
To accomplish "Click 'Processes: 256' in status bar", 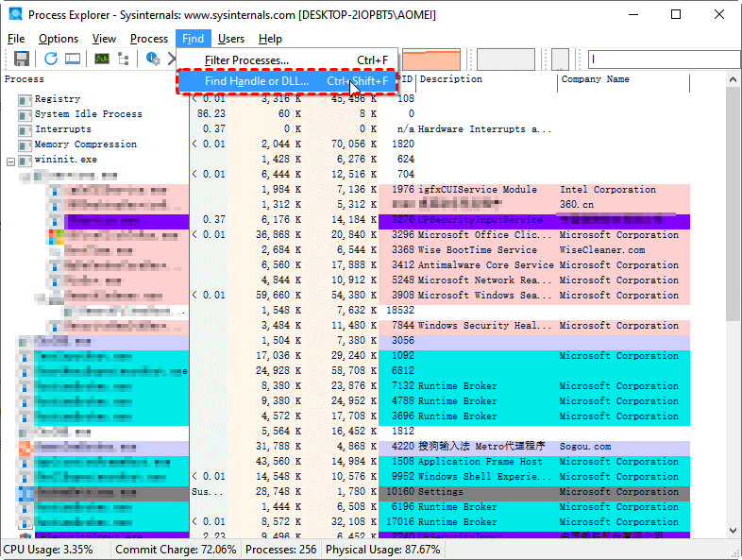I will coord(280,550).
